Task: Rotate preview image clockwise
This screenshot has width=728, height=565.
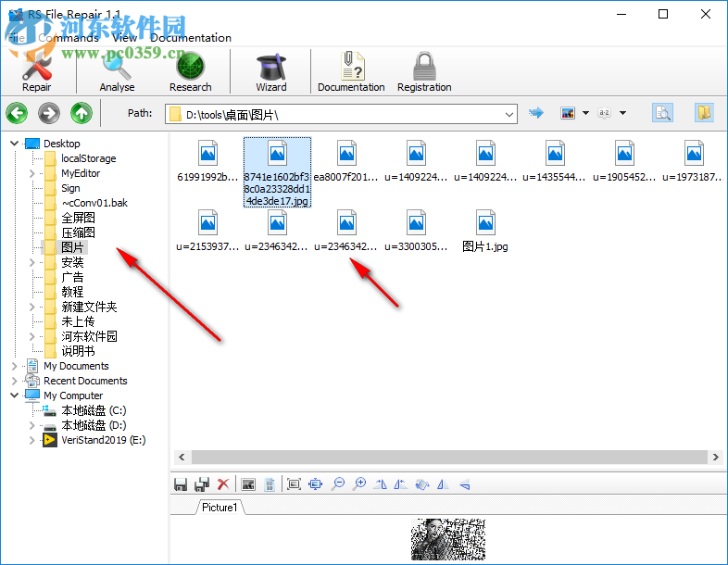Action: 381,484
